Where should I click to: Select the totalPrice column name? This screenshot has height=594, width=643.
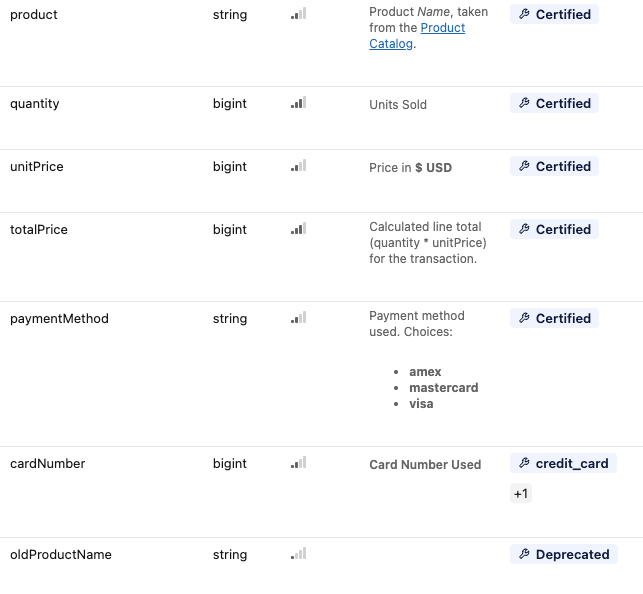[39, 230]
